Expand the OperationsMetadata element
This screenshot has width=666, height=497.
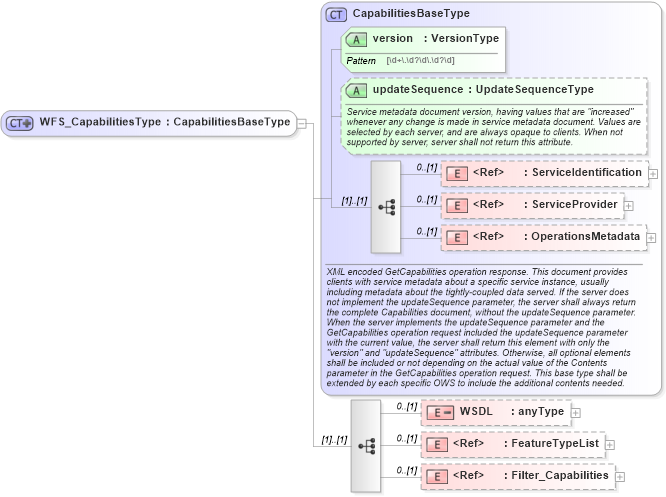pos(651,238)
